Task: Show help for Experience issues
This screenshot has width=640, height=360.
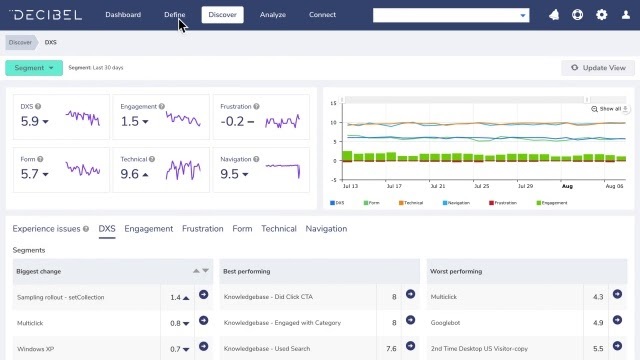Action: pyautogui.click(x=86, y=229)
